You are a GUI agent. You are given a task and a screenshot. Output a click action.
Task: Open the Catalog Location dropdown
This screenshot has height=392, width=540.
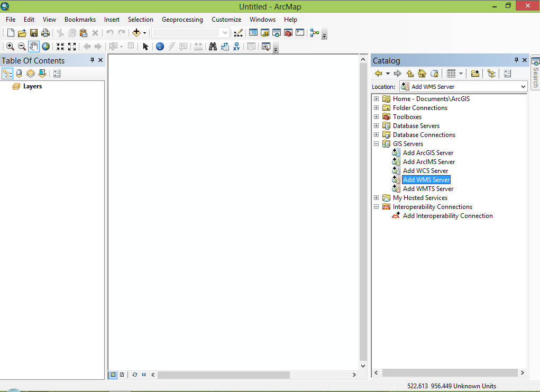(523, 87)
